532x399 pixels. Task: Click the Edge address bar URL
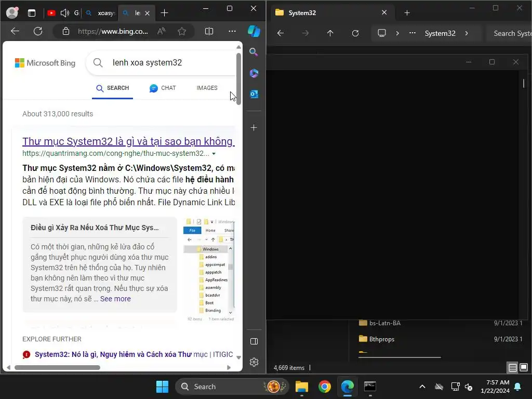tap(113, 31)
